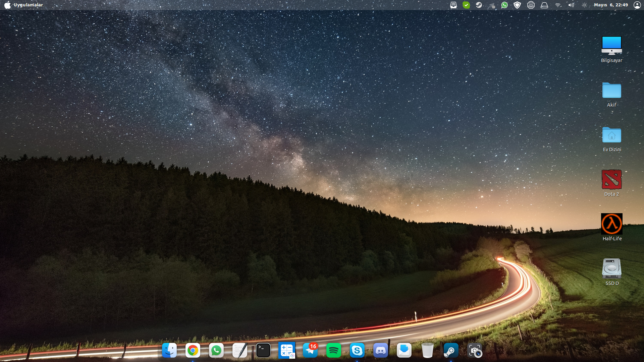Open the brightness indicator in tray
644x362 pixels.
(x=585, y=5)
